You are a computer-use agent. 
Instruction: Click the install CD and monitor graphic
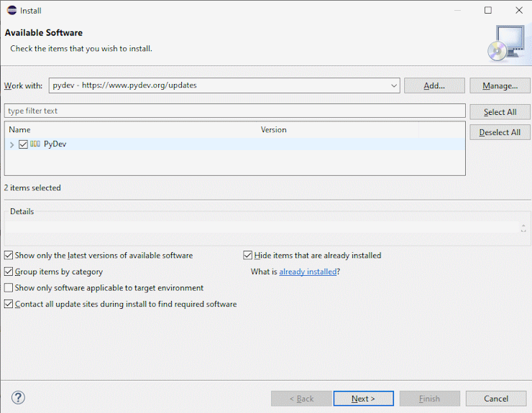506,43
